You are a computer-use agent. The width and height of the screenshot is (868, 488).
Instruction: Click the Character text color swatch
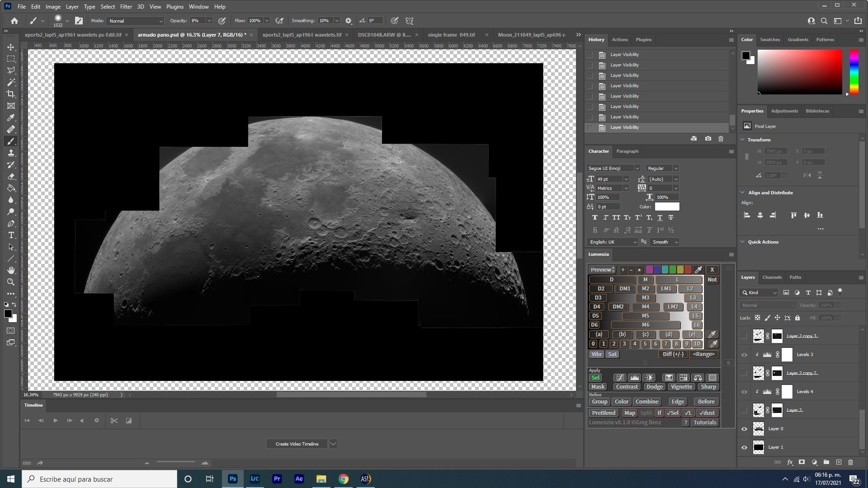(667, 206)
